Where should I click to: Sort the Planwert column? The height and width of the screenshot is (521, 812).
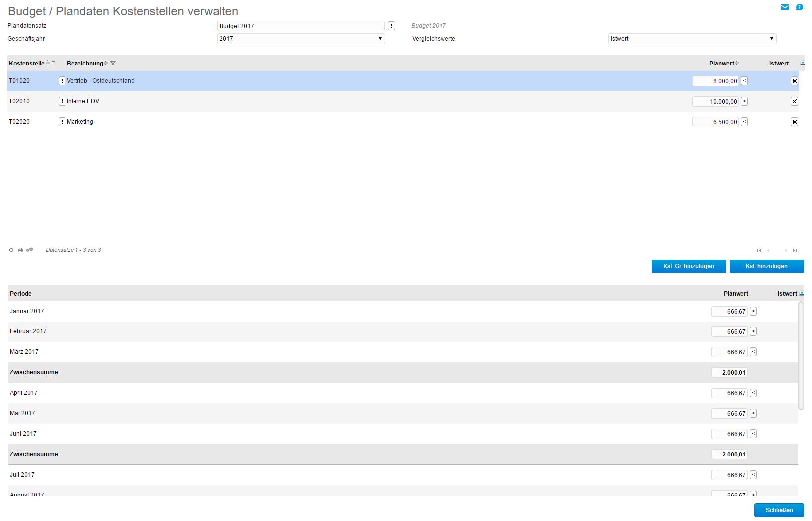[x=722, y=64]
